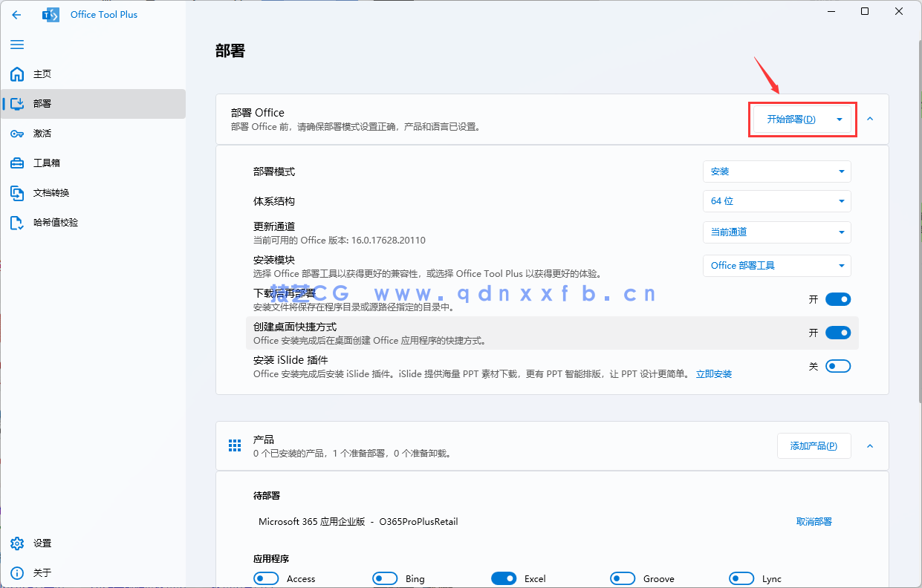Click the 添加产品 button
The width and height of the screenshot is (922, 588).
click(814, 445)
